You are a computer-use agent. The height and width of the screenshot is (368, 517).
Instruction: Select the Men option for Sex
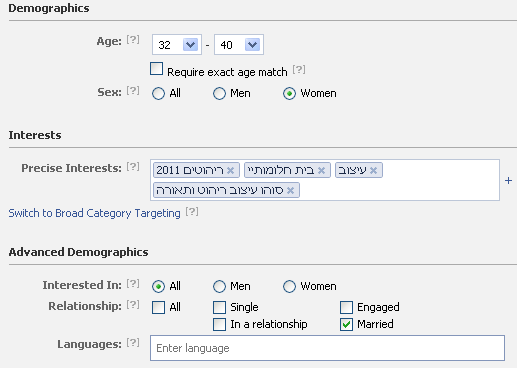219,93
